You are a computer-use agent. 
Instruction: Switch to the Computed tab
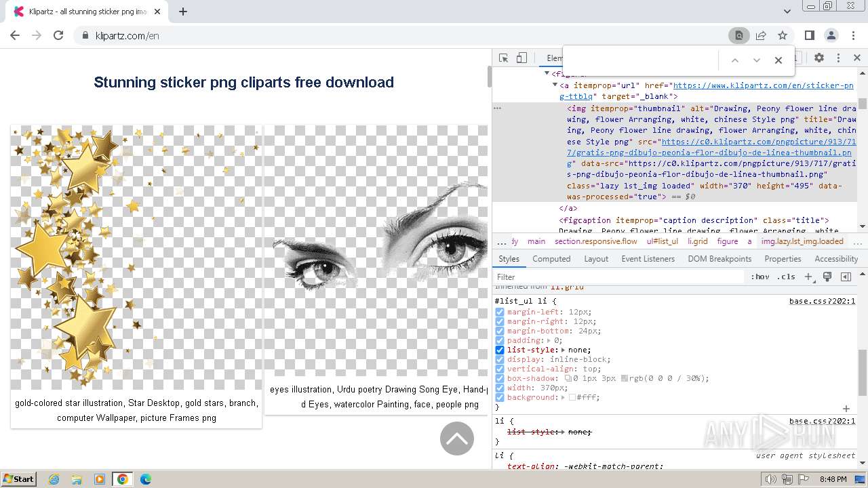[x=551, y=259]
